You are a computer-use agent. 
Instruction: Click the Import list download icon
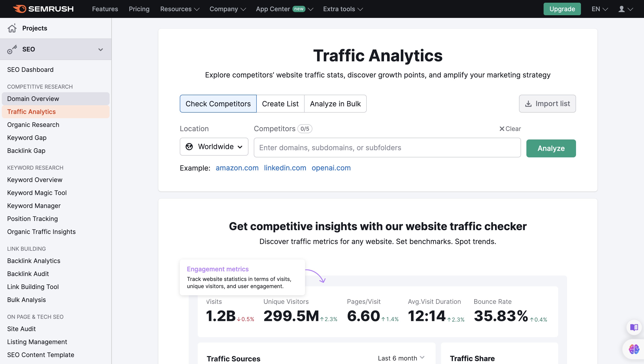(x=528, y=104)
